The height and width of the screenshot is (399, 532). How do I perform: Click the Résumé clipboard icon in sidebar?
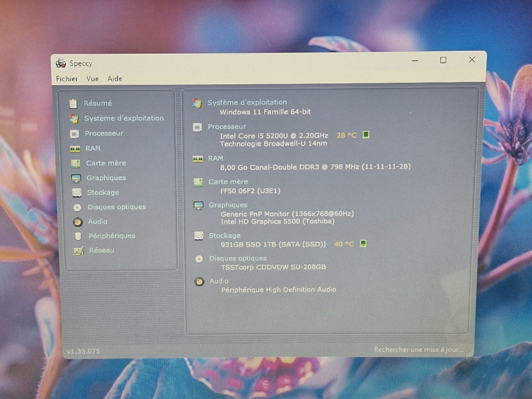pos(73,104)
